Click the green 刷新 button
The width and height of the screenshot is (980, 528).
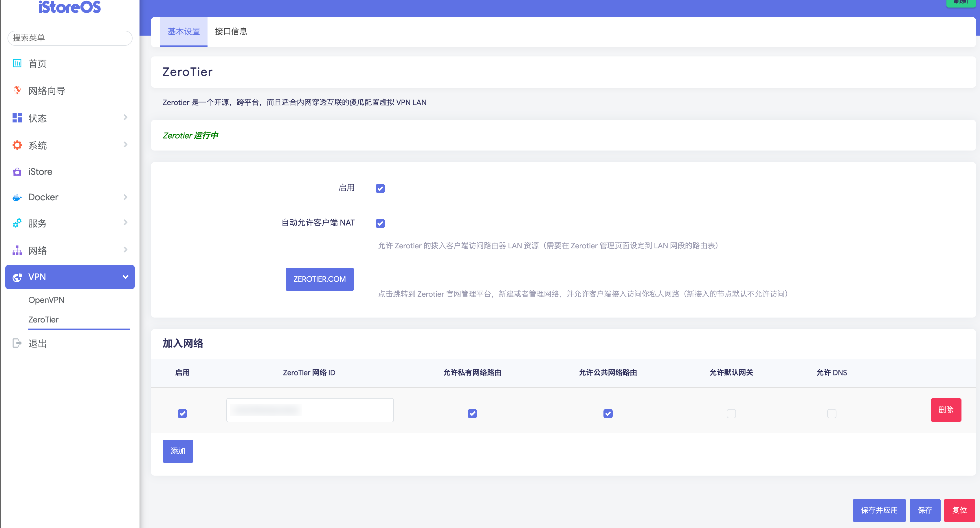961,3
